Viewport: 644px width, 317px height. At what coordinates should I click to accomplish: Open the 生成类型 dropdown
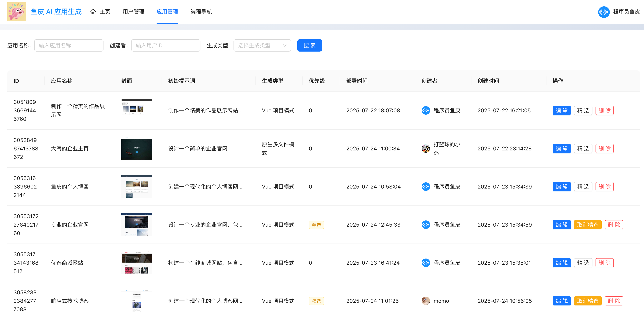pos(262,46)
